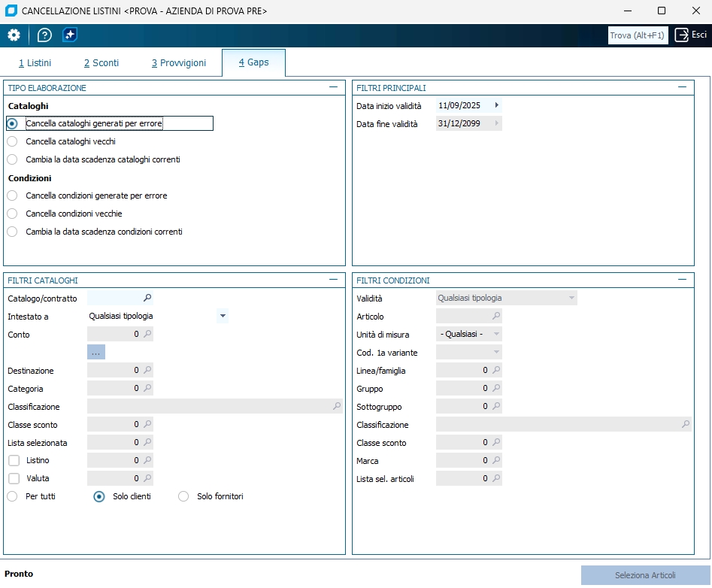Expand the Intestato a dropdown
The height and width of the screenshot is (588, 712).
pyautogui.click(x=222, y=317)
